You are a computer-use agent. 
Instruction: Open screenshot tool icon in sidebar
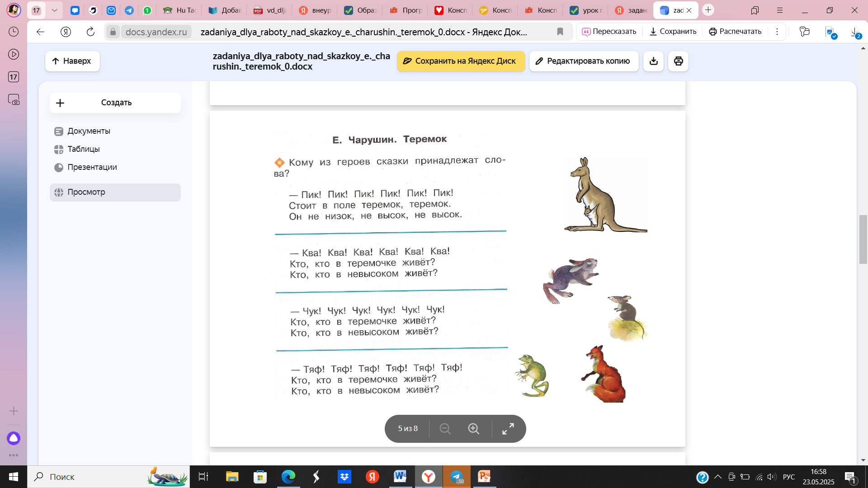(x=14, y=99)
